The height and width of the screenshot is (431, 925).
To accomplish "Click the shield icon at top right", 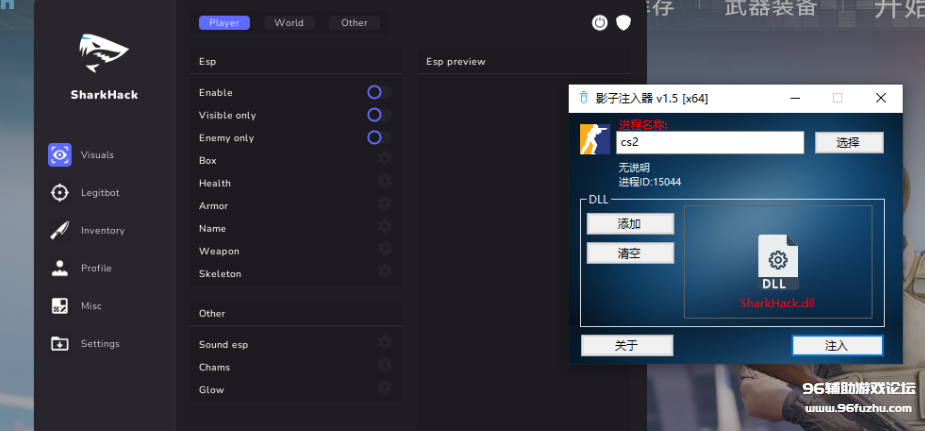I will coord(623,22).
